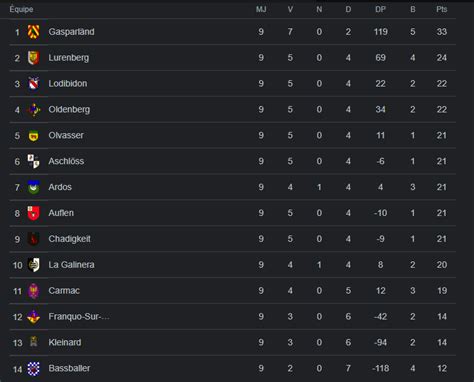Screen dimensions: 474x382
Task: Click the La Galinera white shield logo
Action: [x=33, y=265]
